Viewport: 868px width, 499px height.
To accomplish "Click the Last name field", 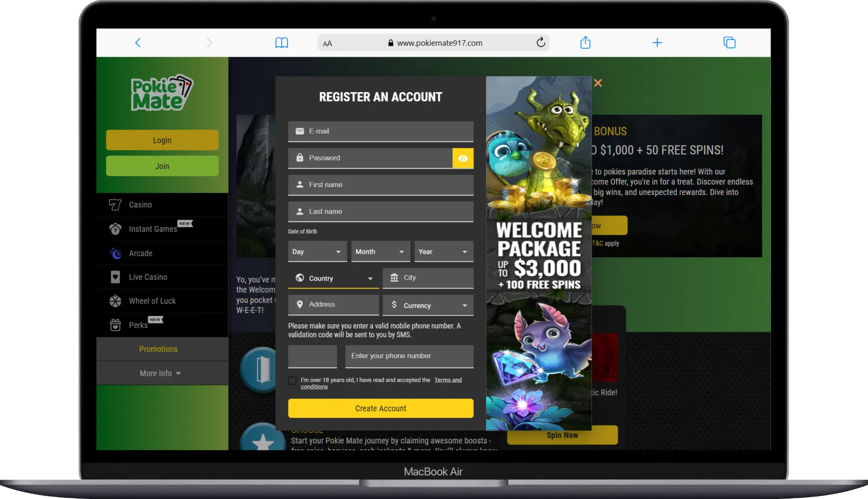I will coord(380,212).
